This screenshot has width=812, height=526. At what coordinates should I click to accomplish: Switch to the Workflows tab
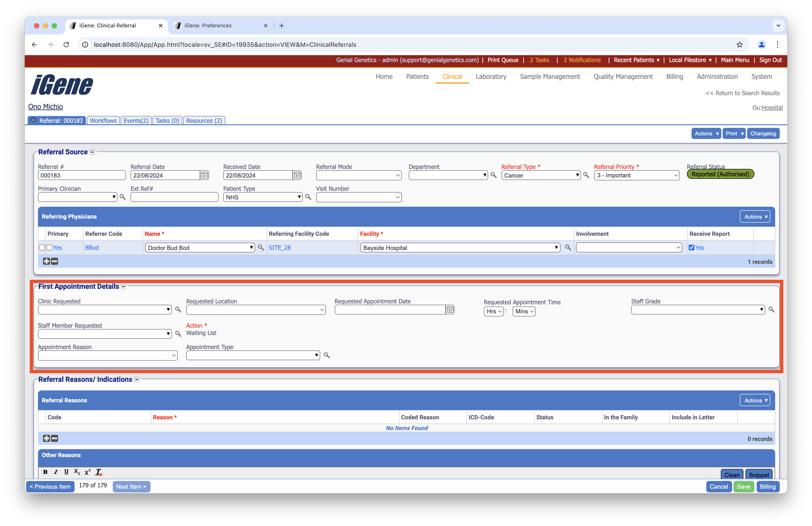103,121
